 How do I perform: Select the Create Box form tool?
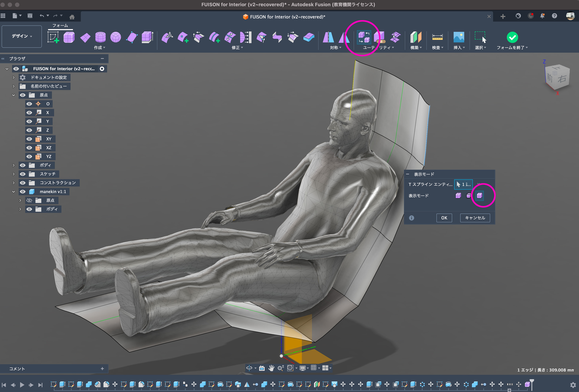69,37
